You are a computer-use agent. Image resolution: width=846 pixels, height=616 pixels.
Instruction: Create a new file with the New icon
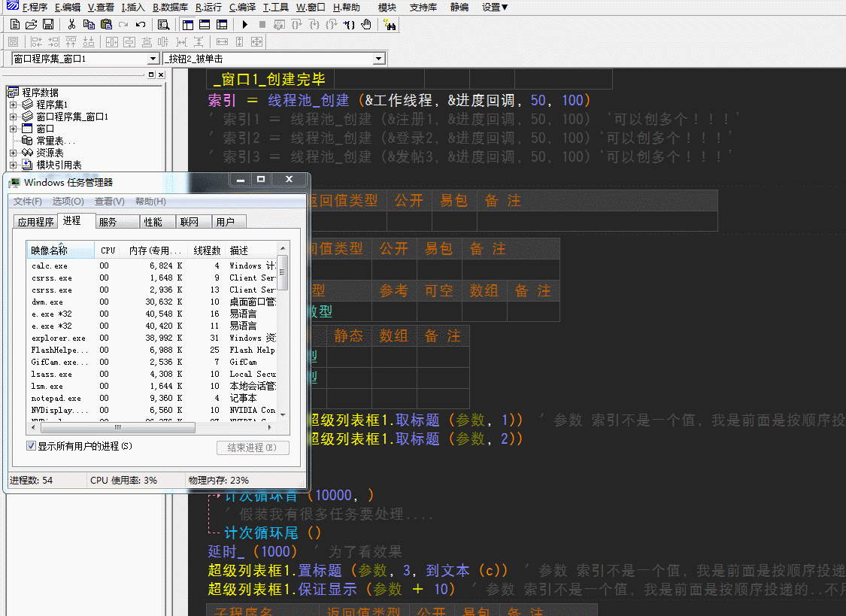(x=15, y=24)
